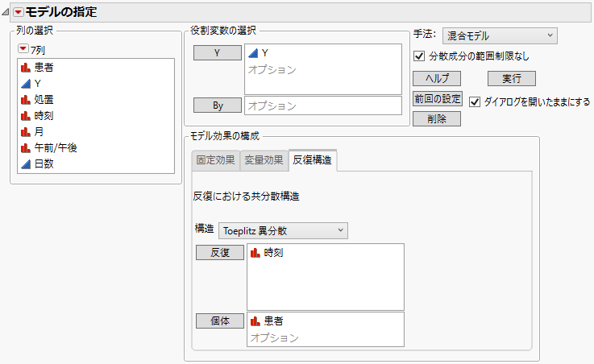This screenshot has height=364, width=594.
Task: Select 処置 column in column list
Action: tap(44, 99)
